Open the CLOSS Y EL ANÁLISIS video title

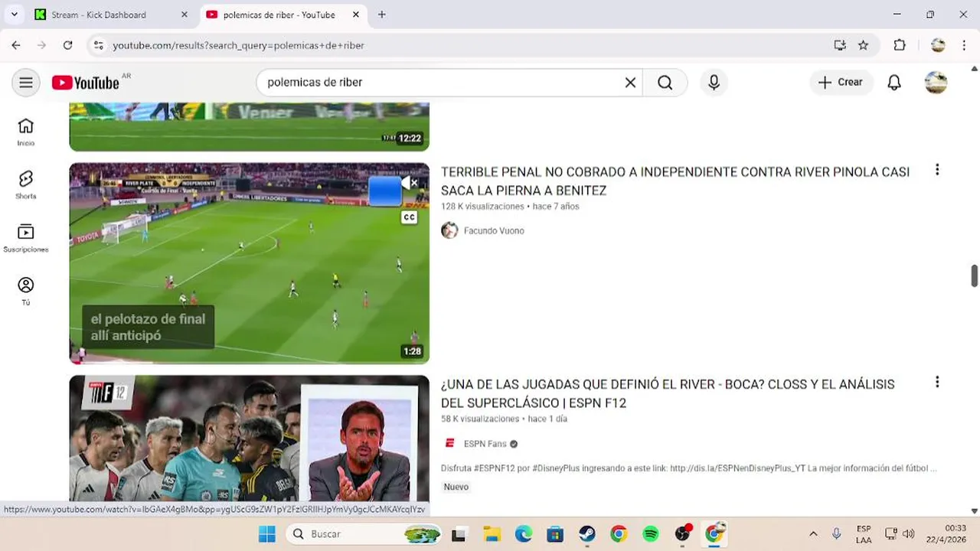[x=668, y=393]
